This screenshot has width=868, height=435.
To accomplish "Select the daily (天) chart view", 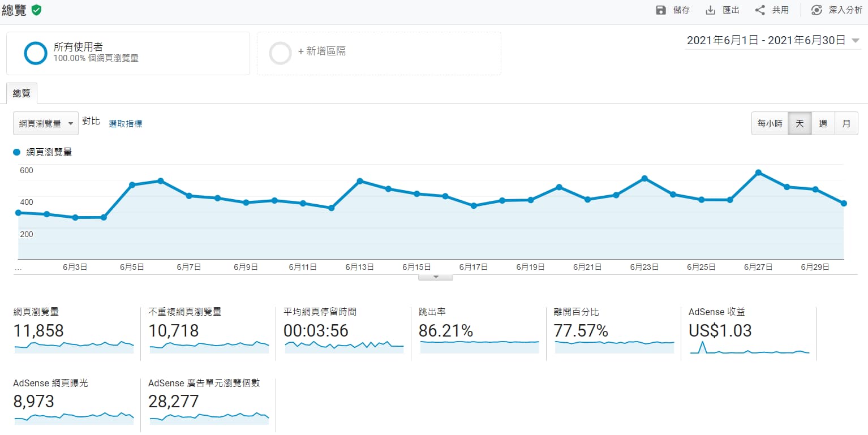I will (x=800, y=123).
